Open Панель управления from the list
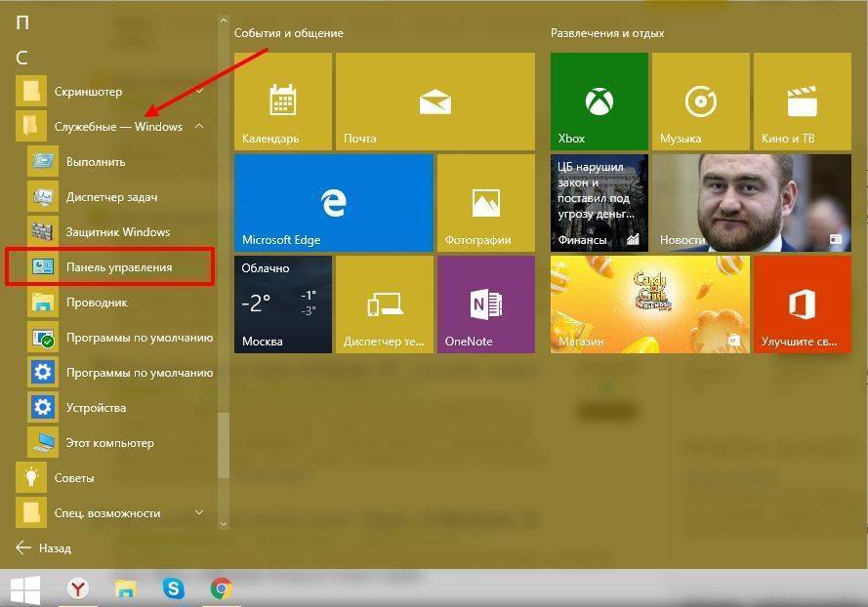This screenshot has width=868, height=607. click(118, 267)
